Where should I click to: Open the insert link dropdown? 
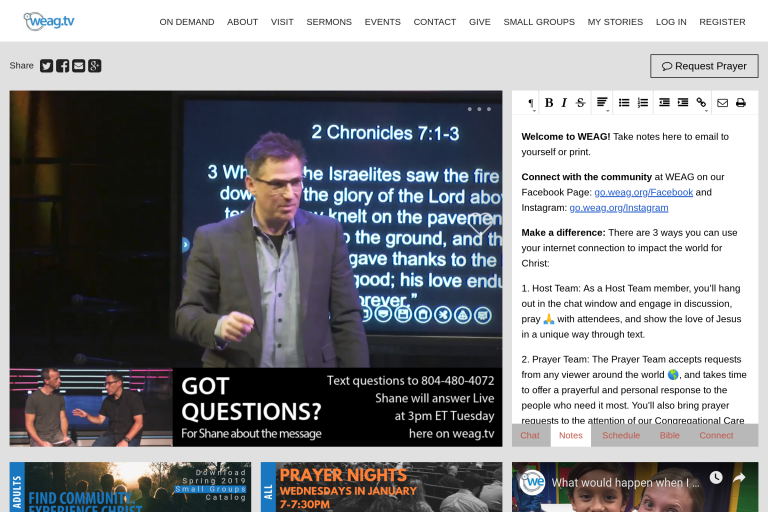point(701,103)
